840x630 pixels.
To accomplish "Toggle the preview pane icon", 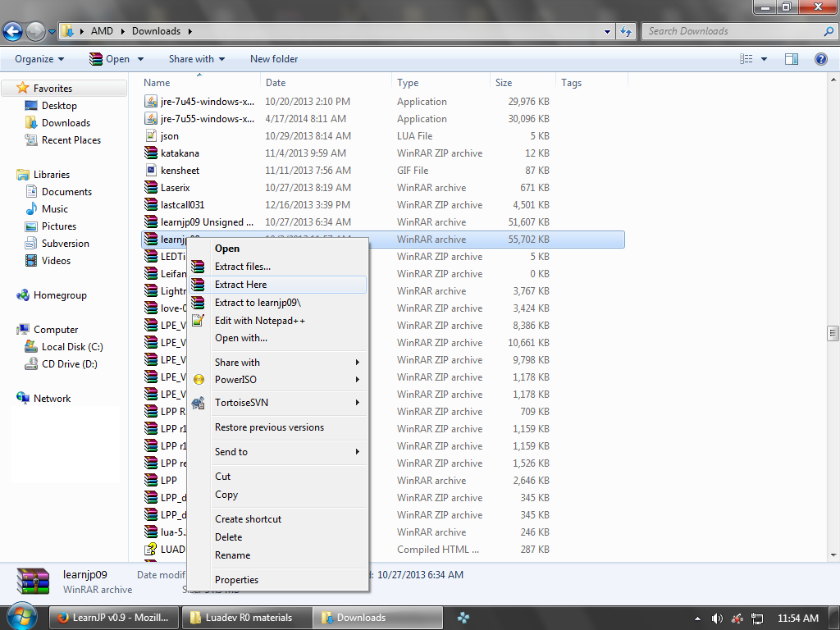I will pyautogui.click(x=792, y=59).
